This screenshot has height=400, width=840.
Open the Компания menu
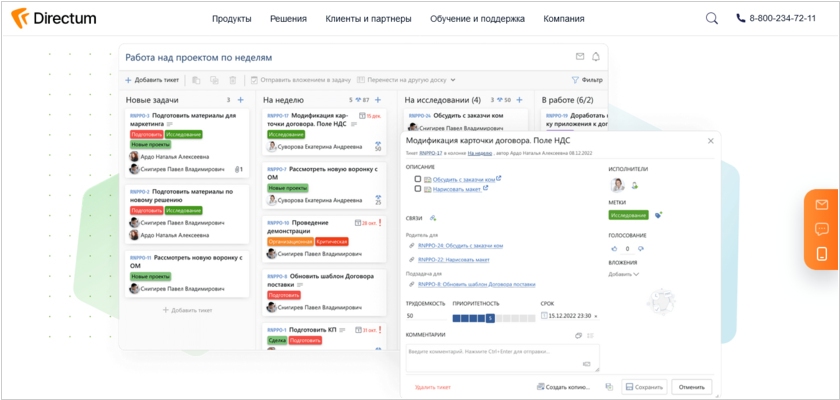coord(564,19)
